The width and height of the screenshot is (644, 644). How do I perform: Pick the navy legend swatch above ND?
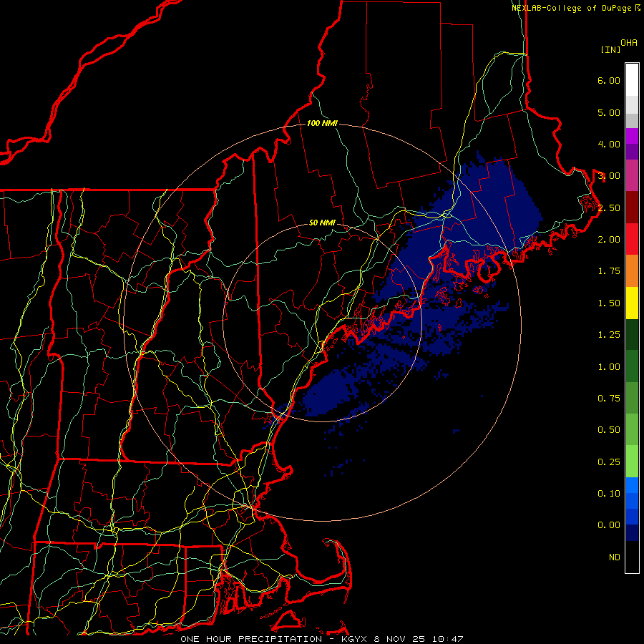(632, 533)
